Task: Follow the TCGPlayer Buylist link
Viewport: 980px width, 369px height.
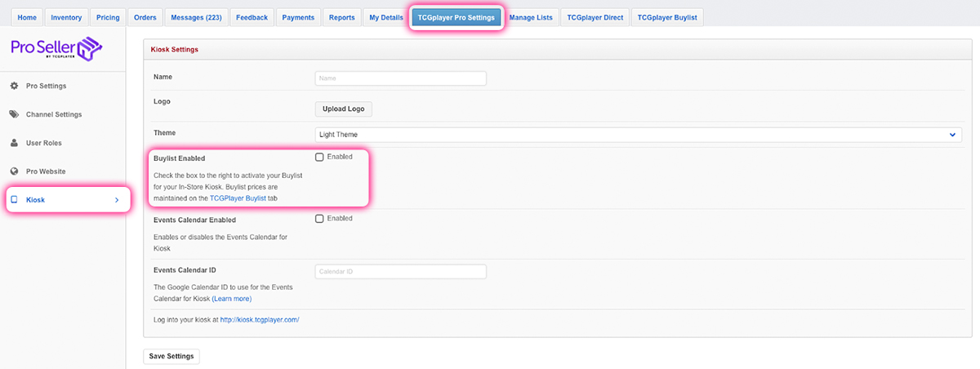Action: click(x=238, y=198)
